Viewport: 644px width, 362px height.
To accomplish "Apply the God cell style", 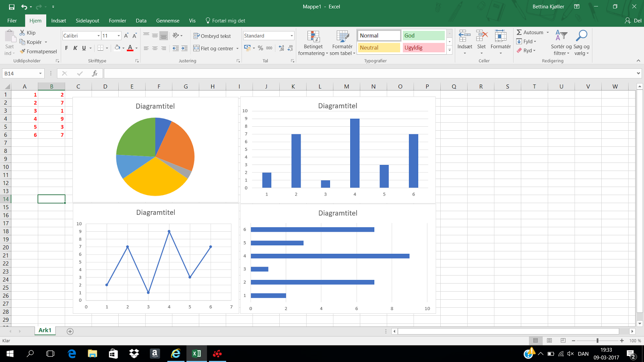I will point(423,35).
